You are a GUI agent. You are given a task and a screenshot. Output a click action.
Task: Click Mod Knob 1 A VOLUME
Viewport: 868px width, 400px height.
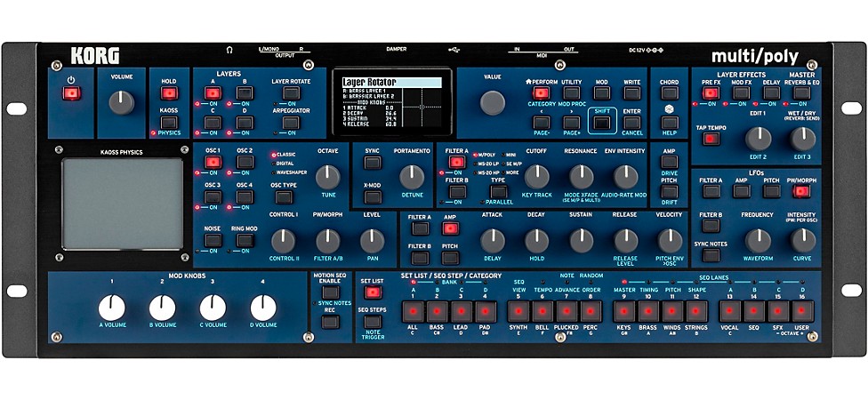112,308
